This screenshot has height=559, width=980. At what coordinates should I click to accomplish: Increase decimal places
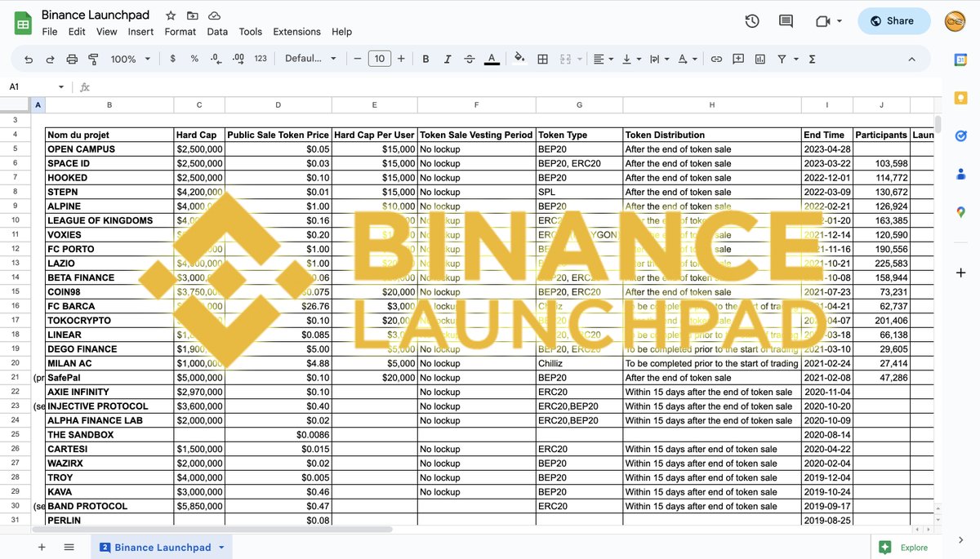point(238,59)
